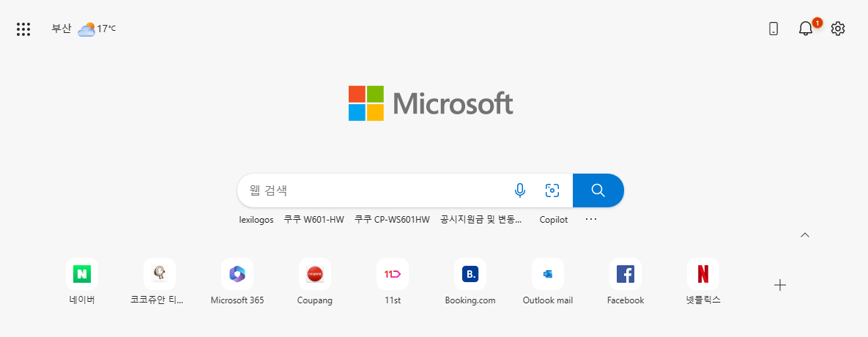
Task: Click the blue search magnifier button
Action: click(598, 190)
